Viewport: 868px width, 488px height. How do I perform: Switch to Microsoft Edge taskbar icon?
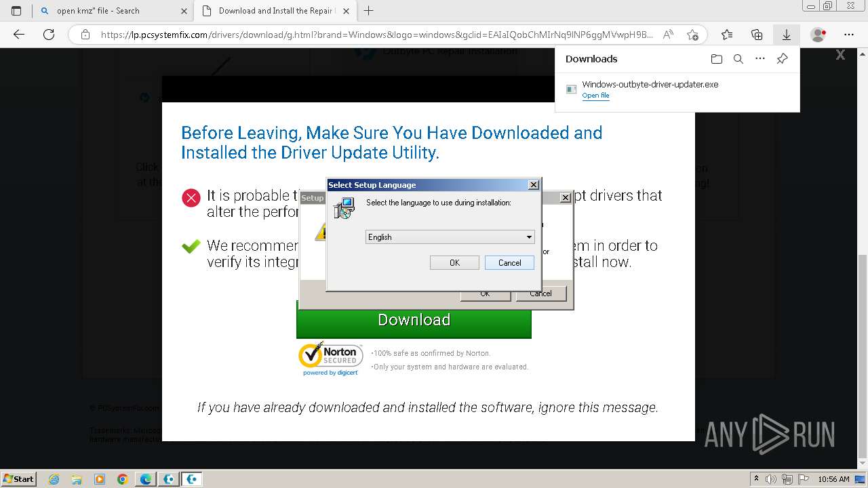(146, 479)
